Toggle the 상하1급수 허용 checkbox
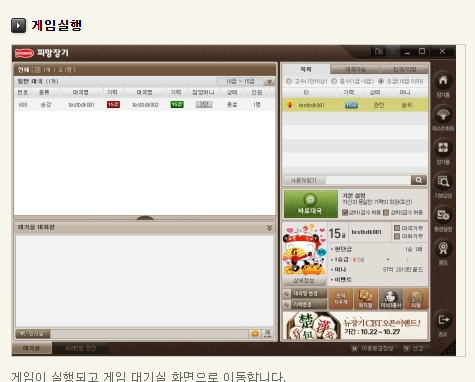This screenshot has width=475, height=382. [x=345, y=213]
